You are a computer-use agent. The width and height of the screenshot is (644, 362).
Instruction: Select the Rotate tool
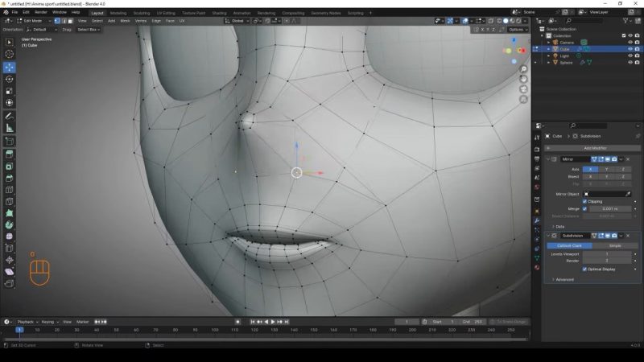(10, 79)
